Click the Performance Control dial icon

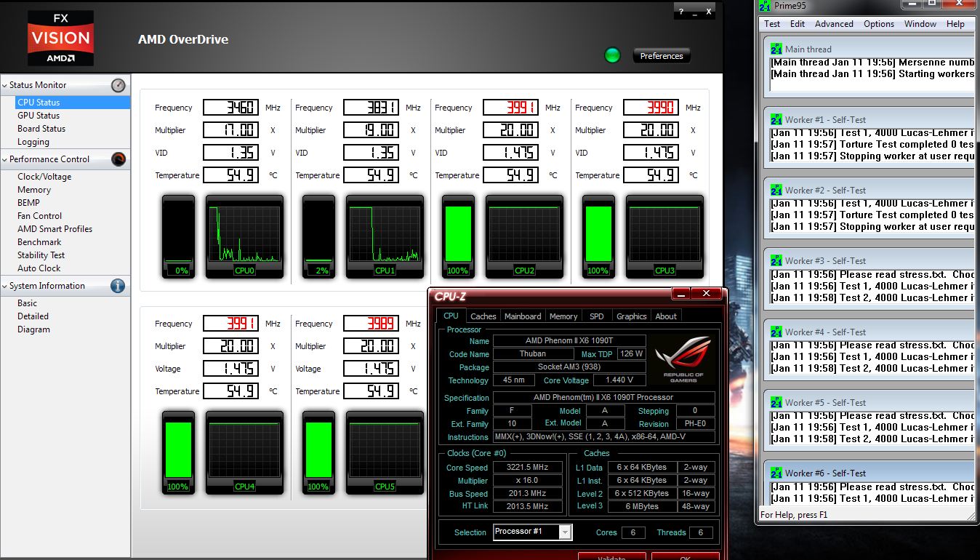click(x=118, y=159)
